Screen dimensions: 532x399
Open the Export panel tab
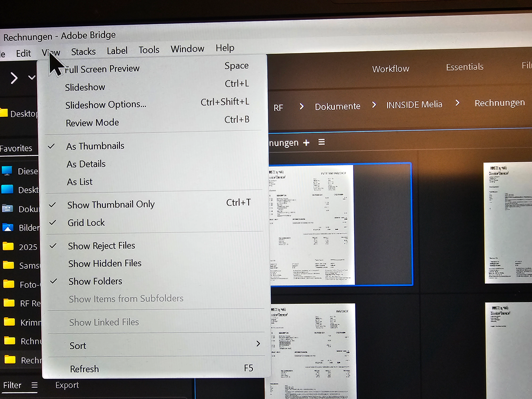67,385
